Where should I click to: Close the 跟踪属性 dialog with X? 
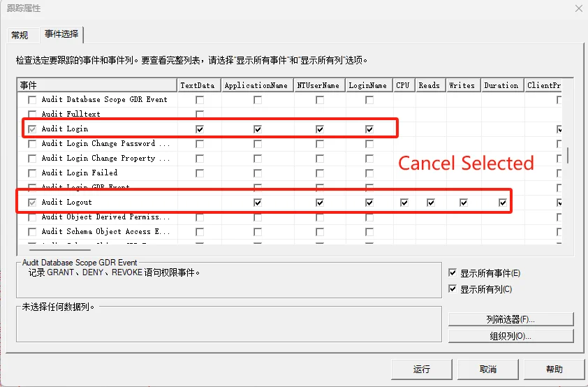[x=579, y=8]
